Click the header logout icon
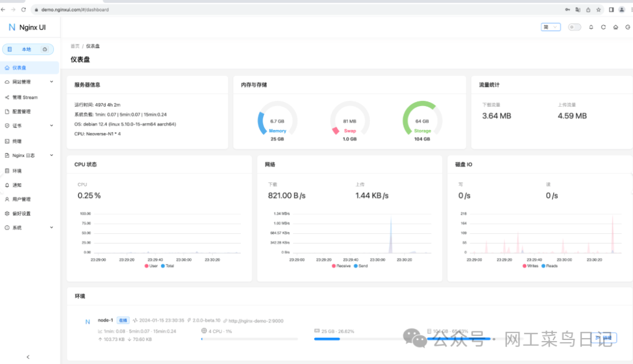The width and height of the screenshot is (633, 364). pyautogui.click(x=628, y=27)
